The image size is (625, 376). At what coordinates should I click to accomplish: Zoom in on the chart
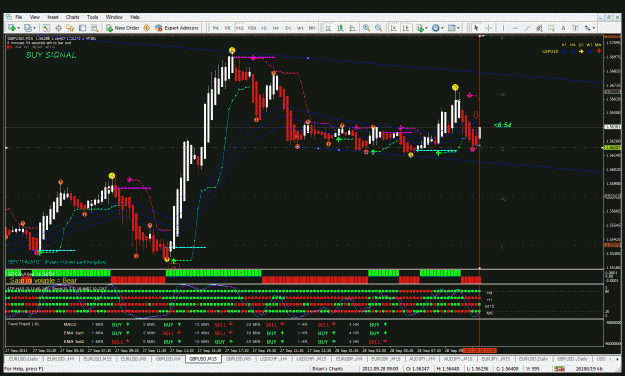click(366, 28)
